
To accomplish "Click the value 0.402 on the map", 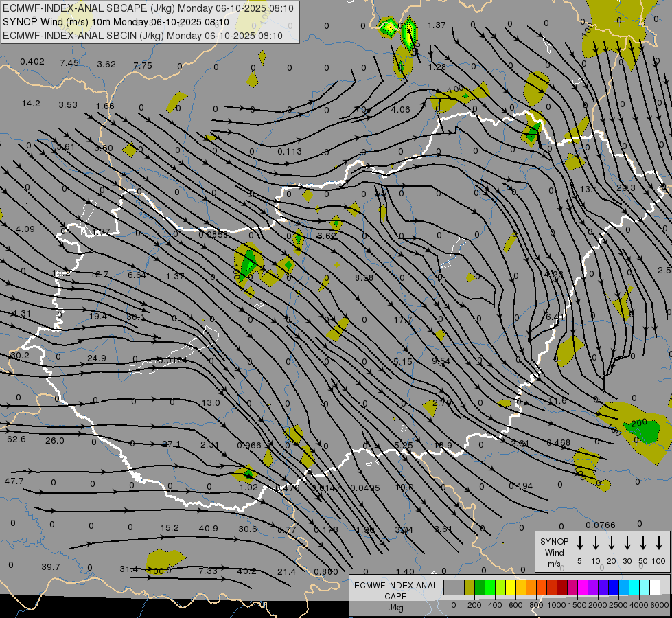I will [x=32, y=62].
